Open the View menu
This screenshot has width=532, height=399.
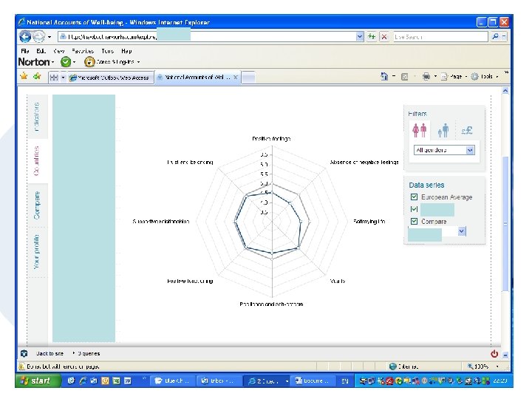pyautogui.click(x=58, y=51)
